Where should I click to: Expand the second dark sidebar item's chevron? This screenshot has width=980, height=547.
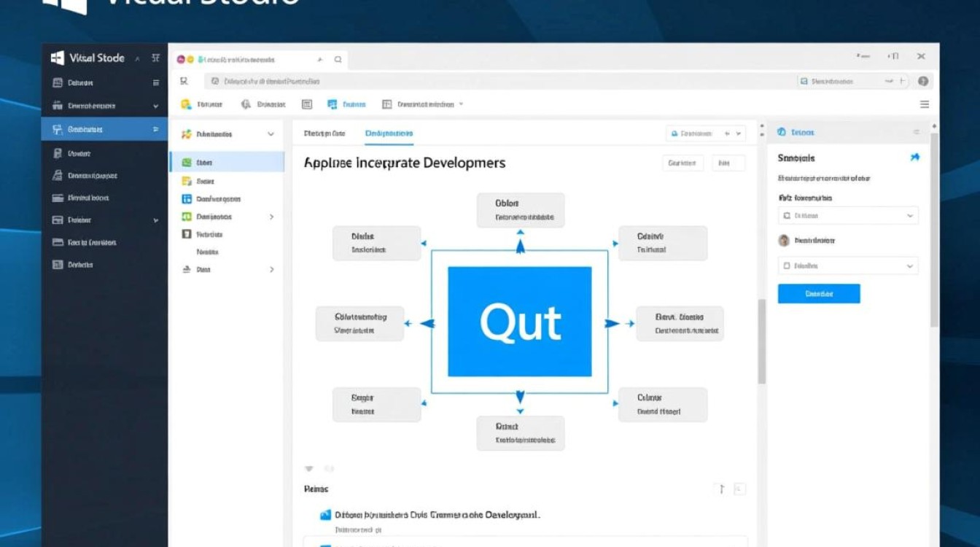(x=155, y=106)
